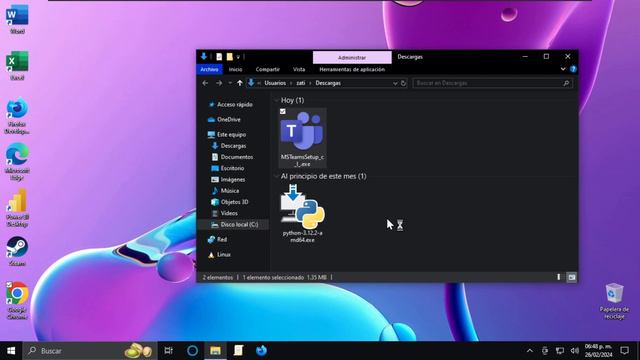Screen dimensions: 640x360
Task: Show hidden system tray icons
Action: (529, 351)
